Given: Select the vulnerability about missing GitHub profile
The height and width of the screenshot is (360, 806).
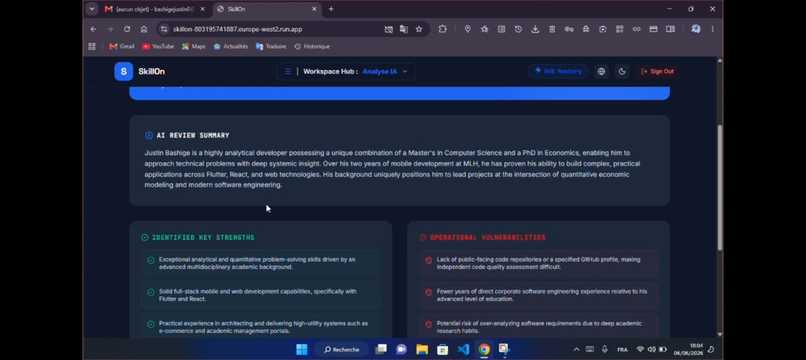Looking at the screenshot, I should [x=538, y=263].
